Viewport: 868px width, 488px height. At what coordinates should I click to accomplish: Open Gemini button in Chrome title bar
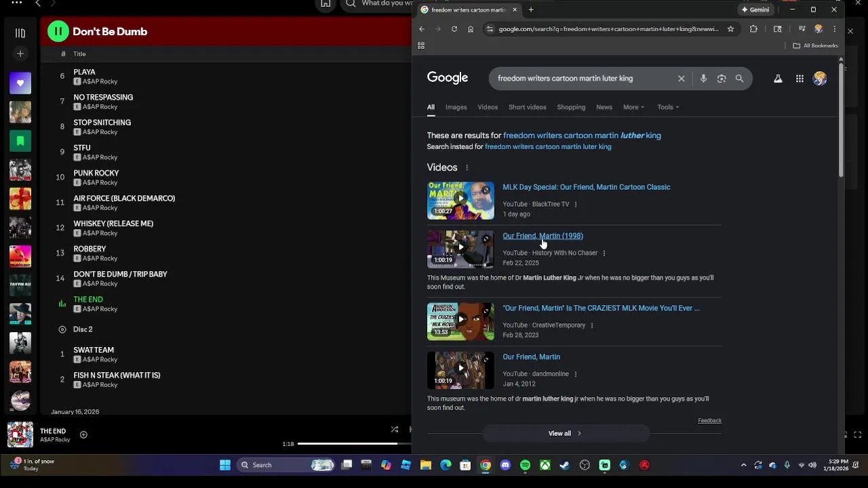[x=755, y=9]
